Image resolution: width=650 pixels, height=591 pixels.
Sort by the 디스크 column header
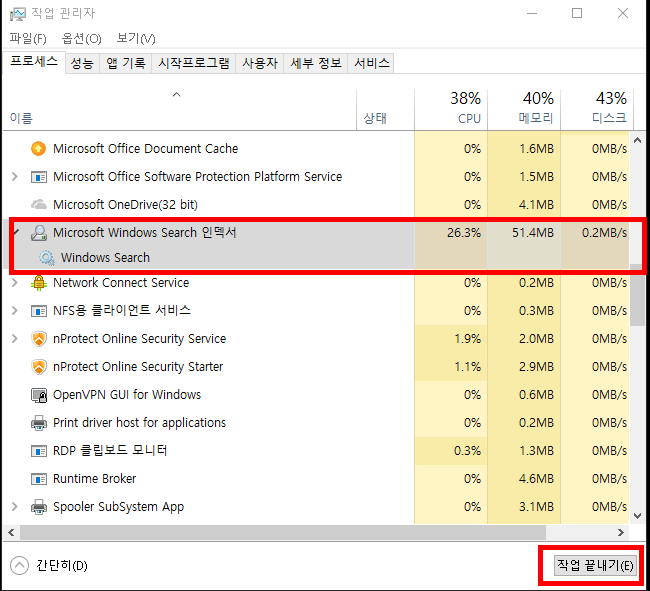click(597, 110)
